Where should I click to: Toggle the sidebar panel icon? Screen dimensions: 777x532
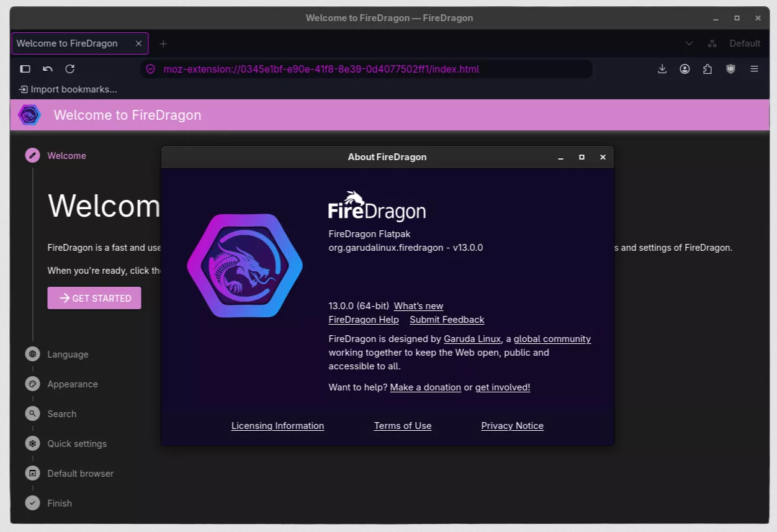point(25,69)
